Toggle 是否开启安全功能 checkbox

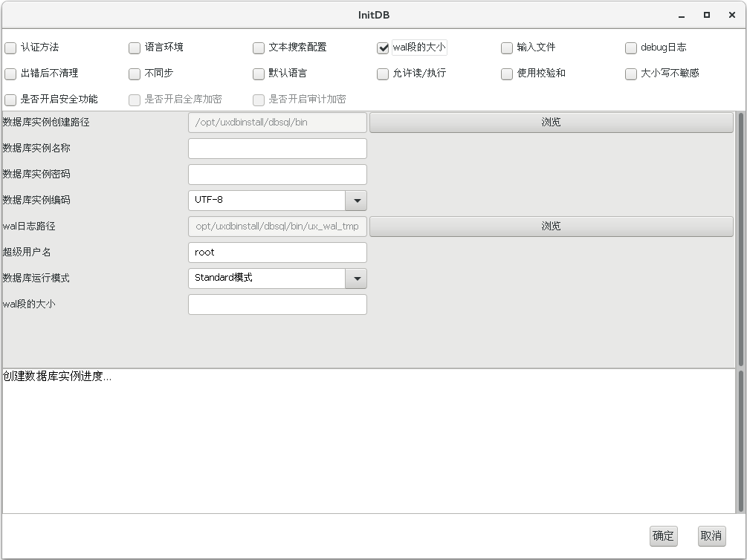[10, 100]
